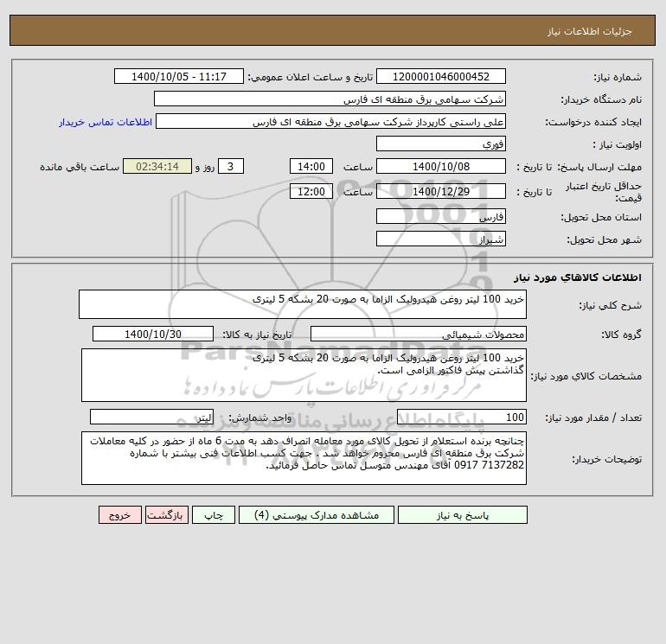This screenshot has height=644, width=666.
Task: Click 'تاریخ نیاز به کالا:' label
Action: point(258,335)
